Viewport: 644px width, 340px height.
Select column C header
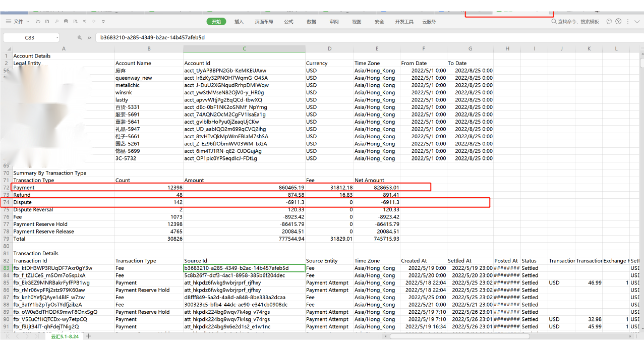pyautogui.click(x=244, y=48)
